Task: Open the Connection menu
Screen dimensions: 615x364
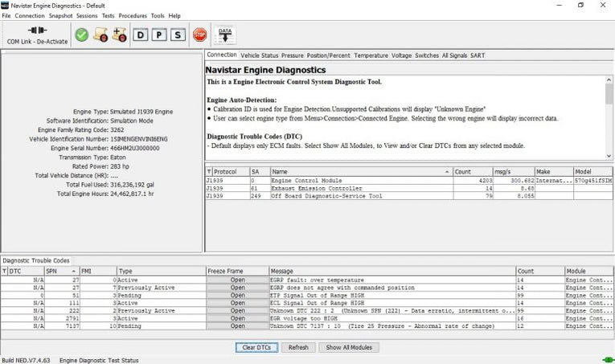Action: coord(30,16)
